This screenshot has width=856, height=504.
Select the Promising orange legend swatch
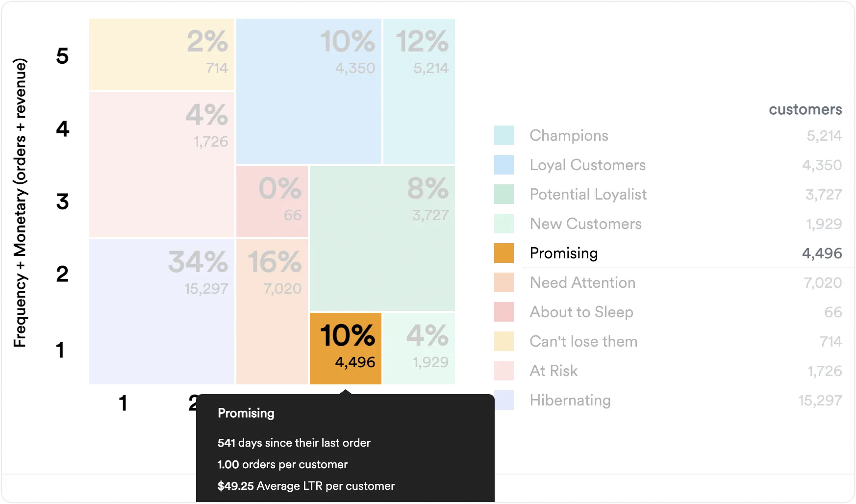pos(504,253)
